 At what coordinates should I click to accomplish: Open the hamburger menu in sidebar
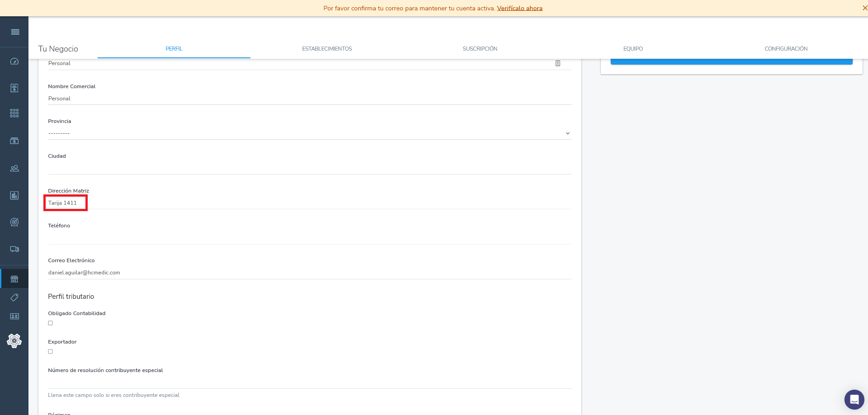15,32
